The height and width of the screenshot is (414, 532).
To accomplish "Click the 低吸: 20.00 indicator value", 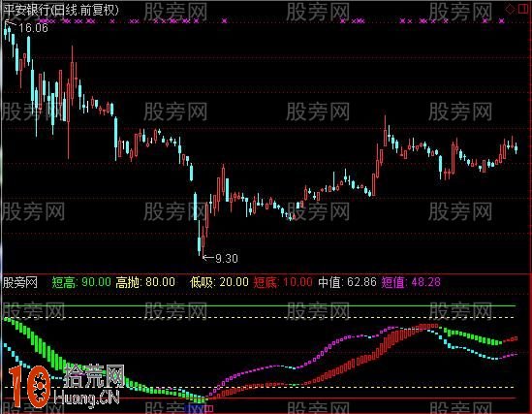I will pyautogui.click(x=219, y=282).
